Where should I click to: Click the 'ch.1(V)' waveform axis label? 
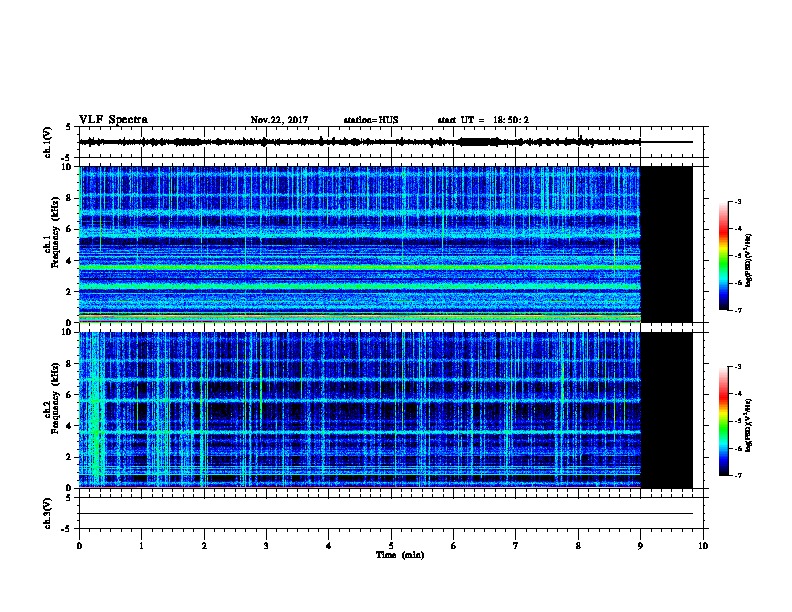pyautogui.click(x=47, y=142)
